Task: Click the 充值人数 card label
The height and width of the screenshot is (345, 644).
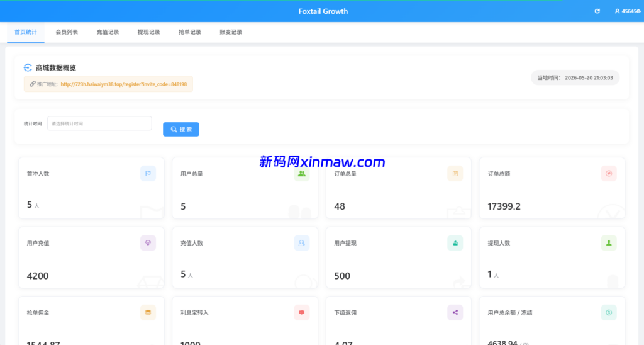Action: [x=192, y=243]
